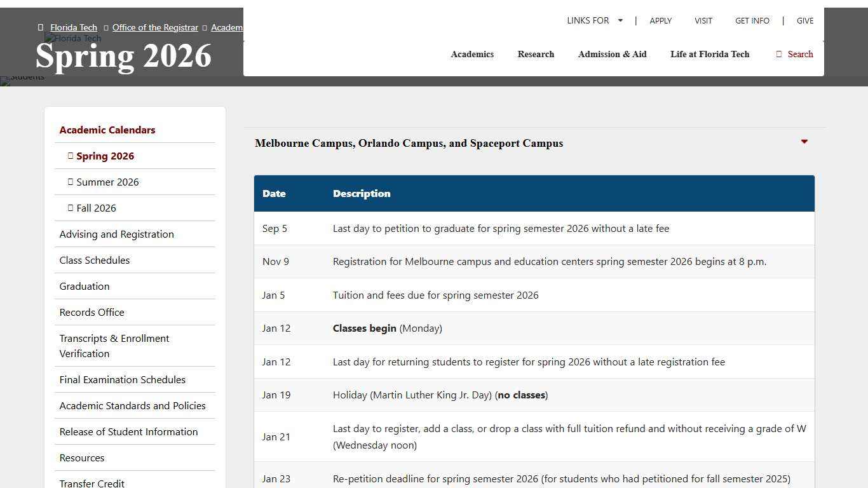Select Summer 2026 calendar in sidebar

pos(107,182)
